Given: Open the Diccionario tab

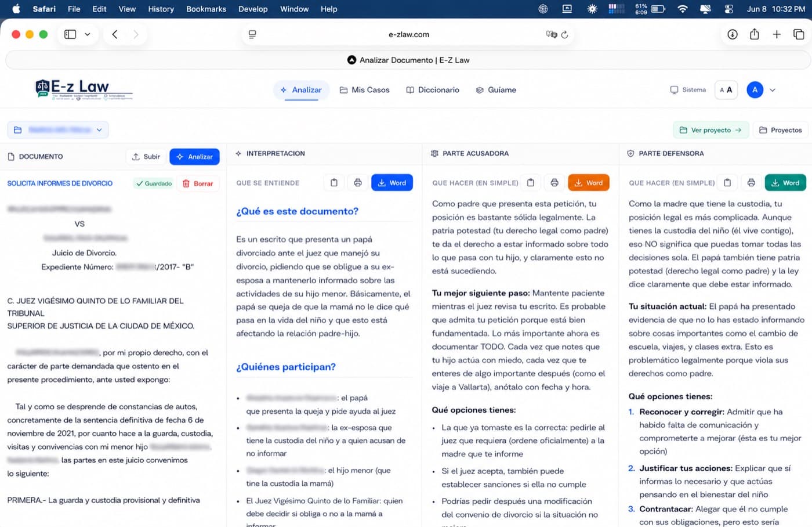Looking at the screenshot, I should point(433,90).
